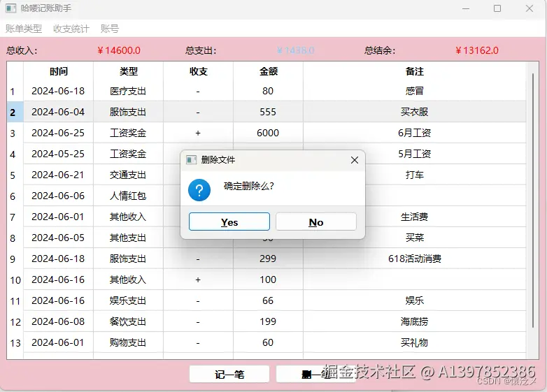Select the date cell 2024-05-25
This screenshot has width=547, height=392.
coord(58,154)
